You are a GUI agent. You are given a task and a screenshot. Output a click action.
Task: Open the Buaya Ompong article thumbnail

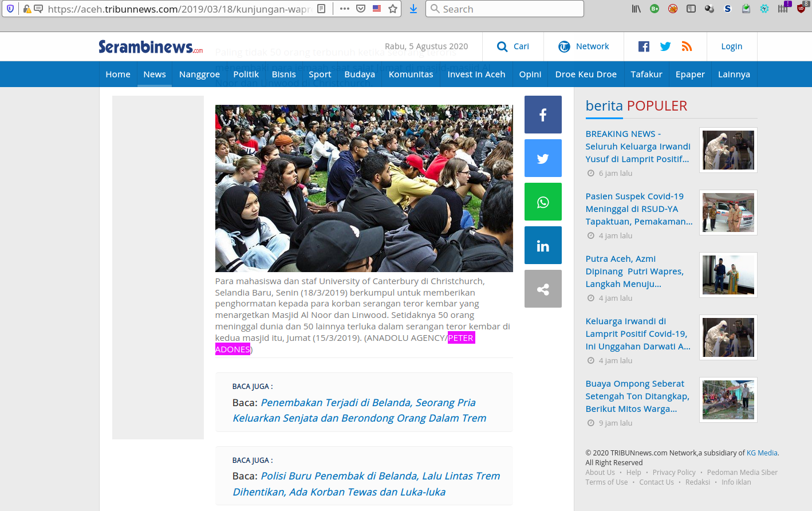pos(728,400)
